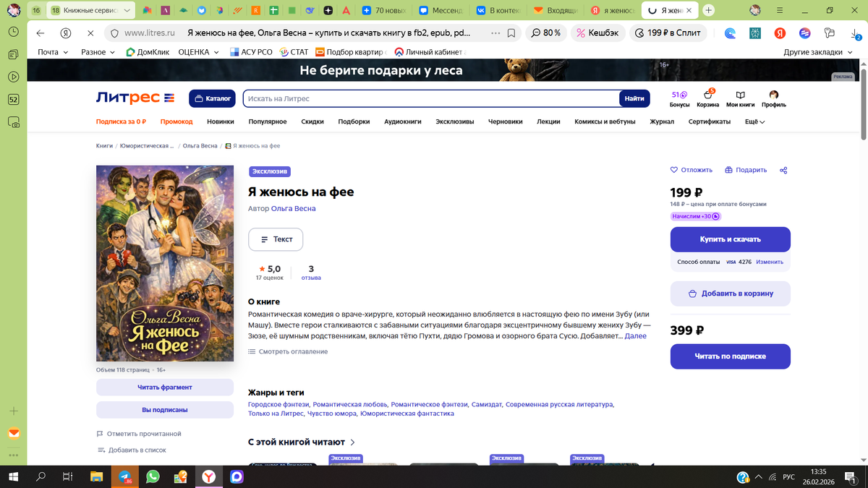Expand description with Далее link
Viewport: 868px width, 488px height.
coord(635,336)
